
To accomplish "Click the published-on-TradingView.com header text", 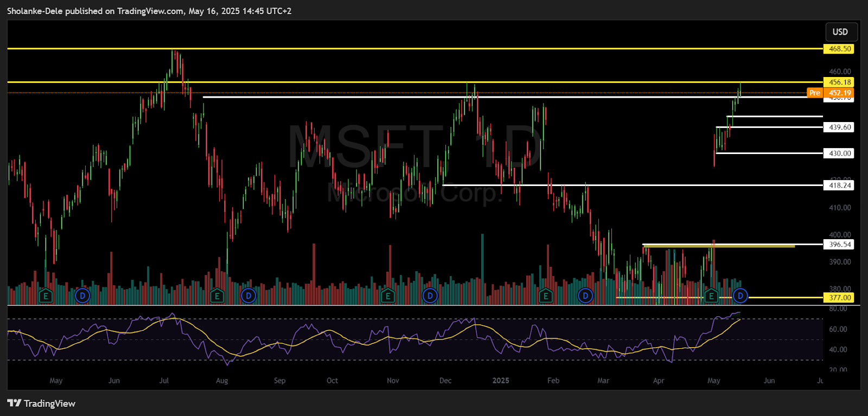I will point(149,11).
